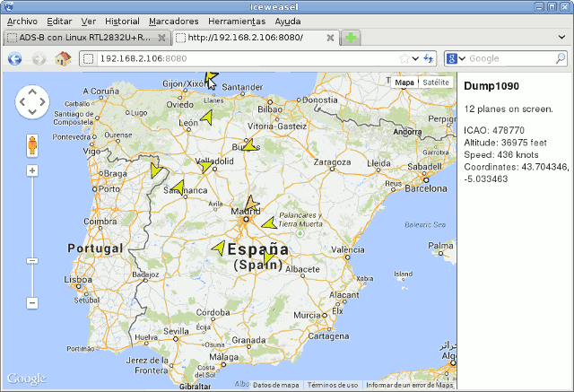The width and height of the screenshot is (574, 392).
Task: Open the tab list dropdown arrow
Action: click(x=561, y=37)
